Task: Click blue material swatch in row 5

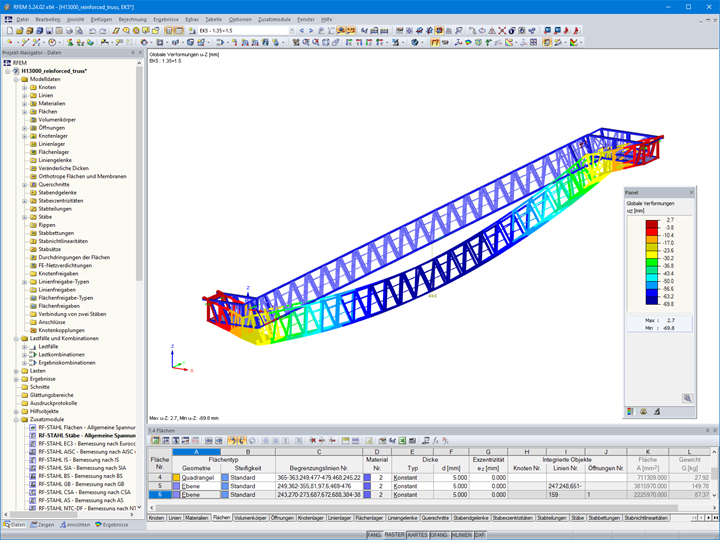Action: pos(367,486)
